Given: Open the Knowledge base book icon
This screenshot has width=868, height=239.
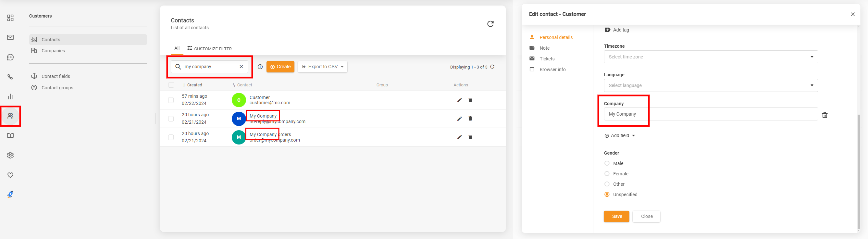Looking at the screenshot, I should point(10,136).
